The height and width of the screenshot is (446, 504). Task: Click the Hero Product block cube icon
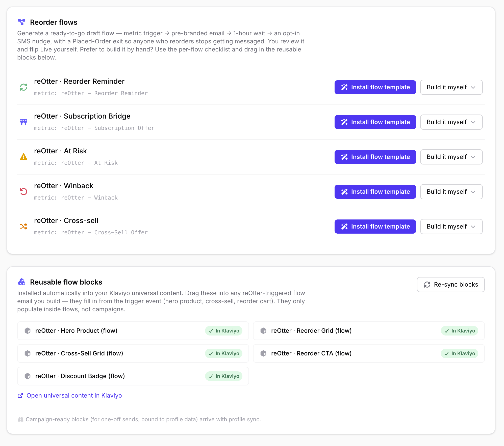(x=28, y=331)
